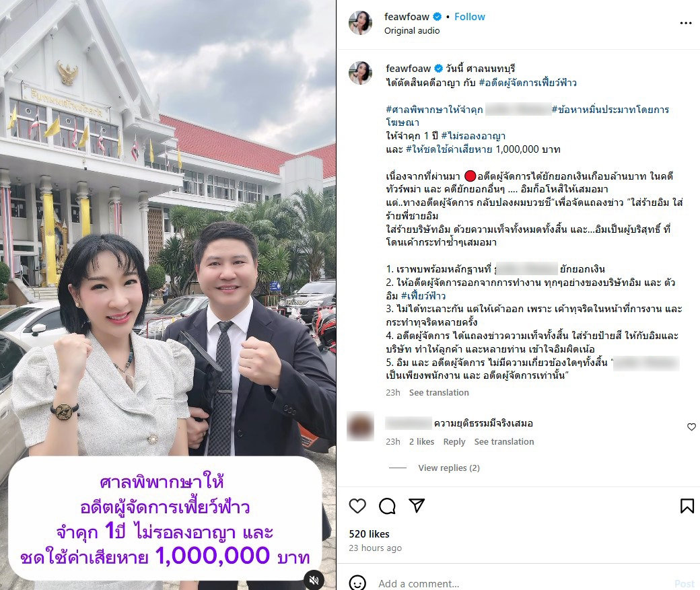Open comments with the speech bubble icon
This screenshot has height=590, width=700.
[387, 506]
